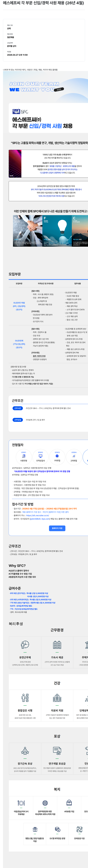Click the SFC company logo
This screenshot has height=868, width=88.
[20, 112]
